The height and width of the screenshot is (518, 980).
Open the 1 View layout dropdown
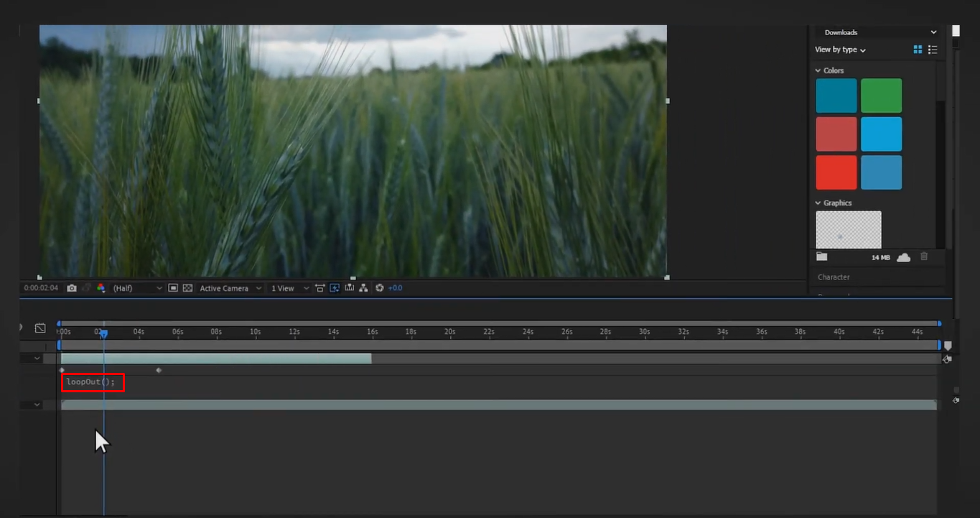pos(286,287)
